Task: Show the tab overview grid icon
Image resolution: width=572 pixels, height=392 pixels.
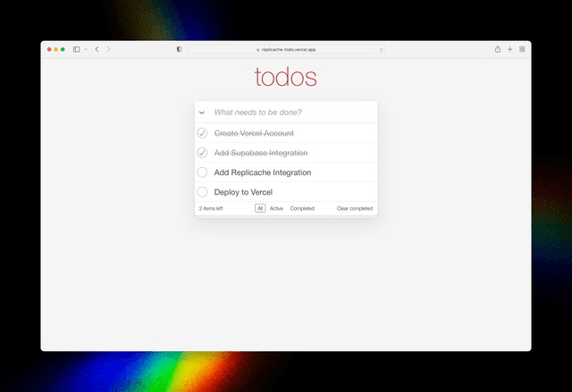Action: (522, 49)
